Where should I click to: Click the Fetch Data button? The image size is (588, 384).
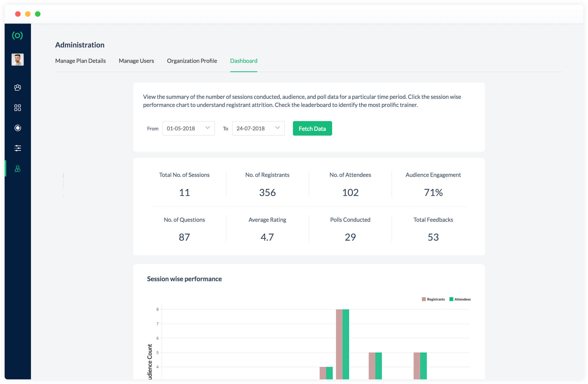[312, 128]
